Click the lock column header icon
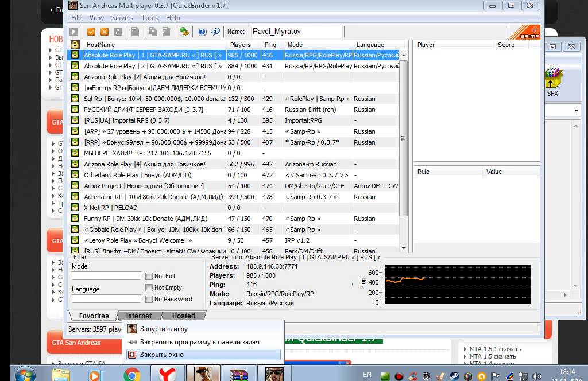This screenshot has width=588, height=381. pos(75,45)
